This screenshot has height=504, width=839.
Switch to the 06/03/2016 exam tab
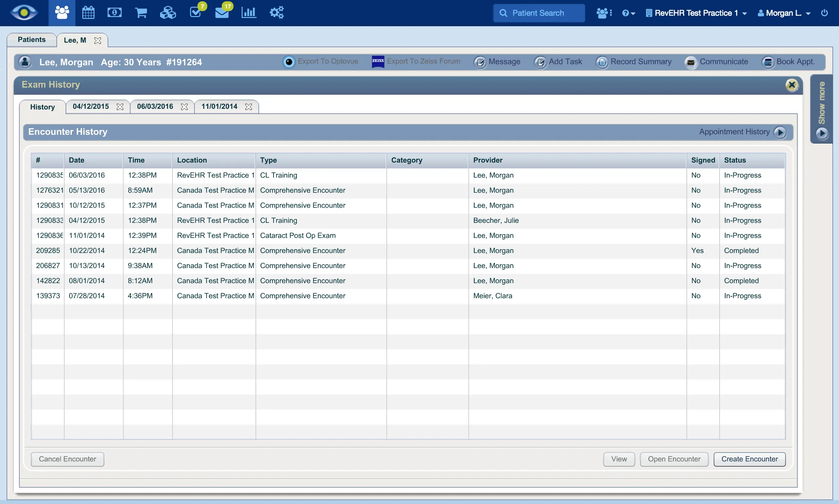pos(155,106)
